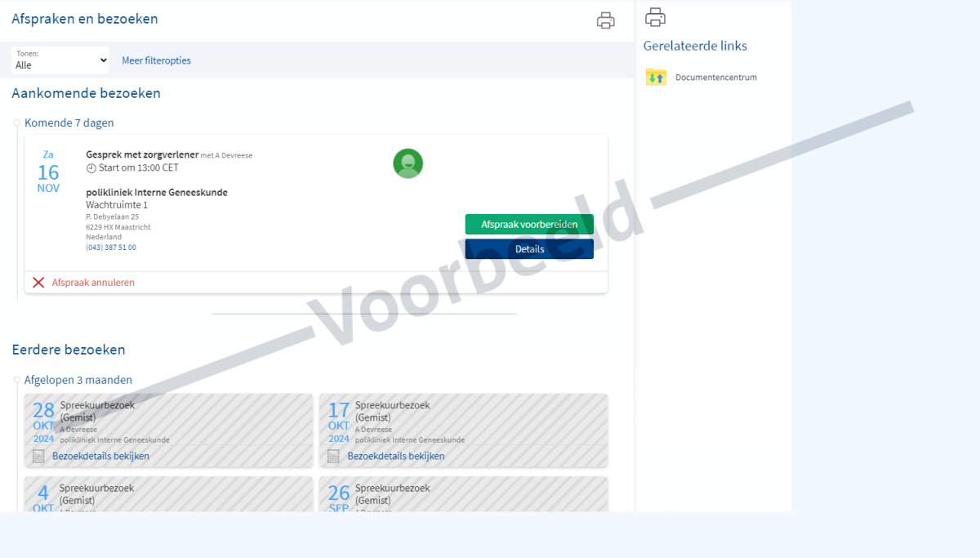Click the printer icon above Gerelateerde links

coord(655,16)
